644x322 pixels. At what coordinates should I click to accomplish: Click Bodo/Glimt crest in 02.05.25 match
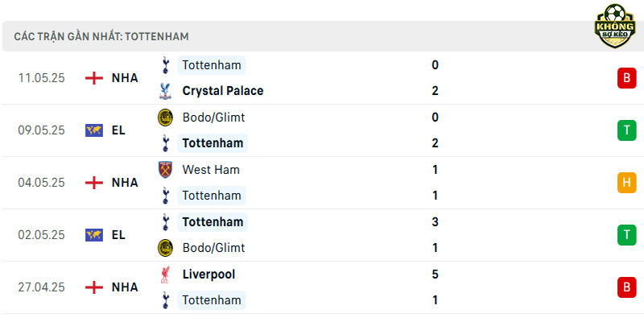tap(165, 248)
